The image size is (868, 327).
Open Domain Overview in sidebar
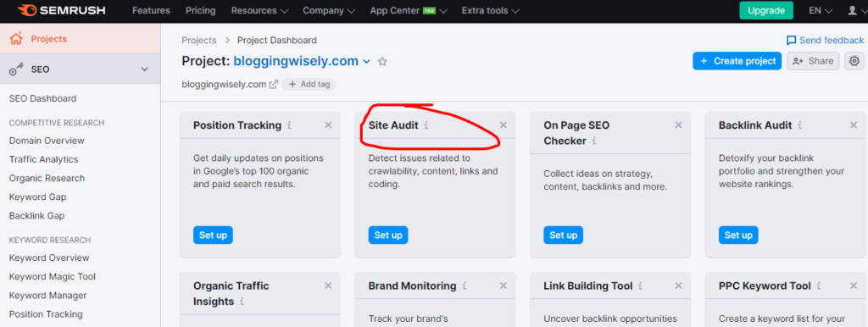point(47,141)
